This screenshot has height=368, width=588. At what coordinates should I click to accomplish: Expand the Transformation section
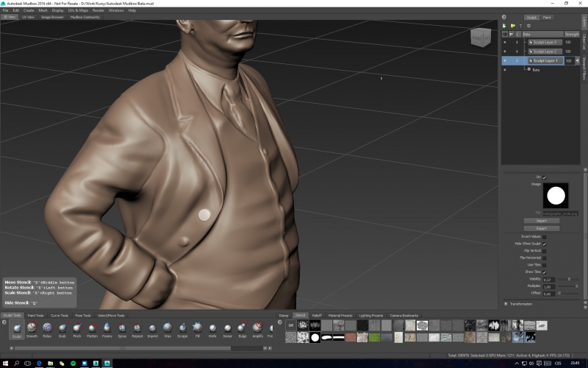506,303
